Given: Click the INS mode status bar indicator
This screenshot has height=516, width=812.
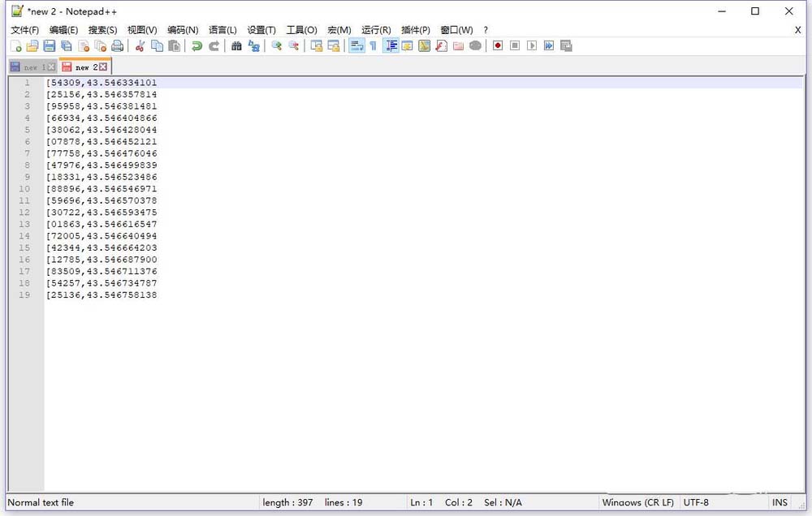Looking at the screenshot, I should click(x=780, y=502).
